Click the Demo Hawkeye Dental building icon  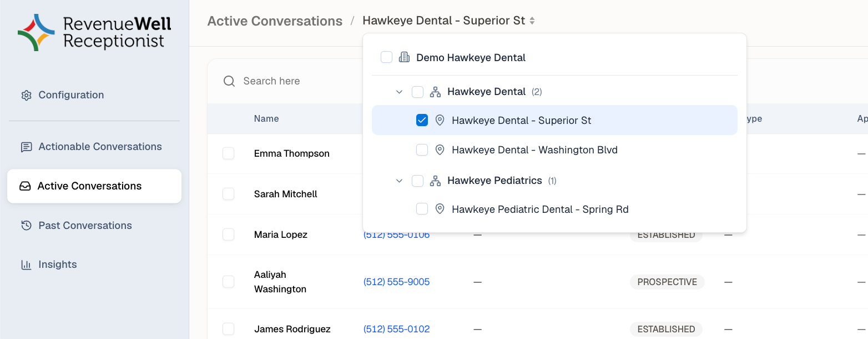pyautogui.click(x=404, y=57)
